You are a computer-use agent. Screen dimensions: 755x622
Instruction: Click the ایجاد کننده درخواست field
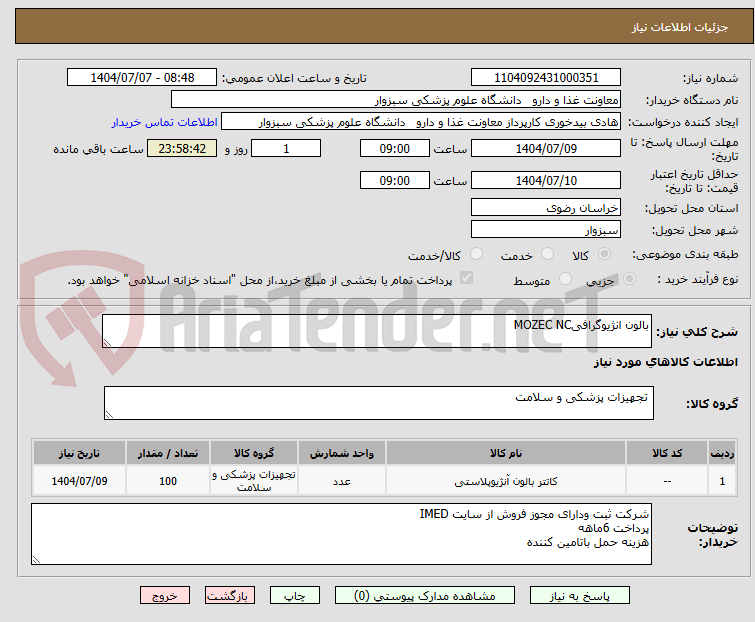(420, 122)
